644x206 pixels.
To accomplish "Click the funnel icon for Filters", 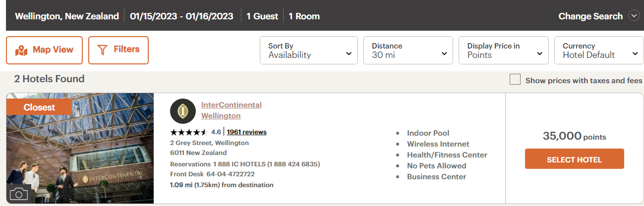I will [103, 50].
